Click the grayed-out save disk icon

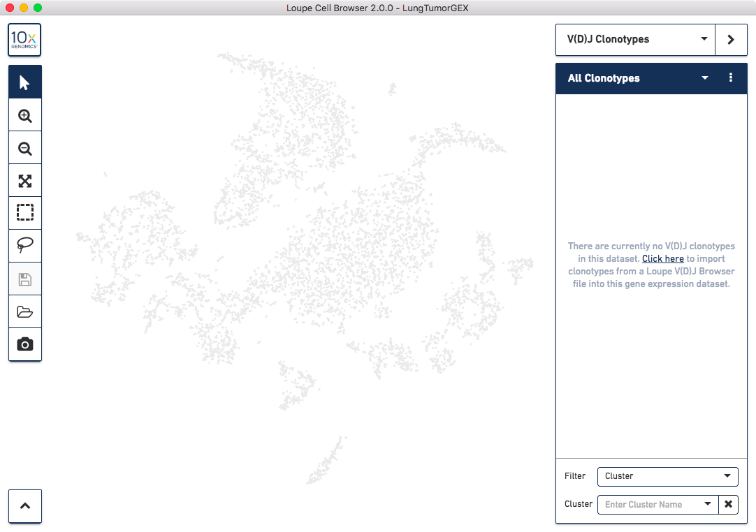click(25, 279)
